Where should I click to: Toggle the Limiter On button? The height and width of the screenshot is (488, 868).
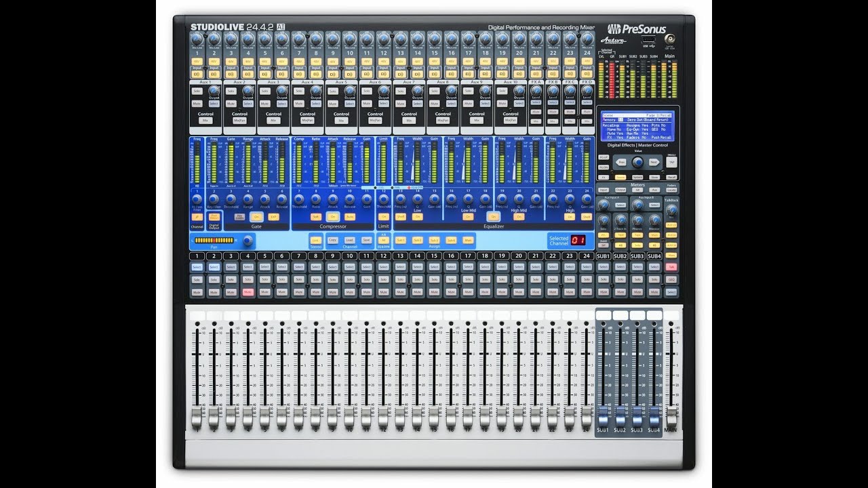pos(383,216)
